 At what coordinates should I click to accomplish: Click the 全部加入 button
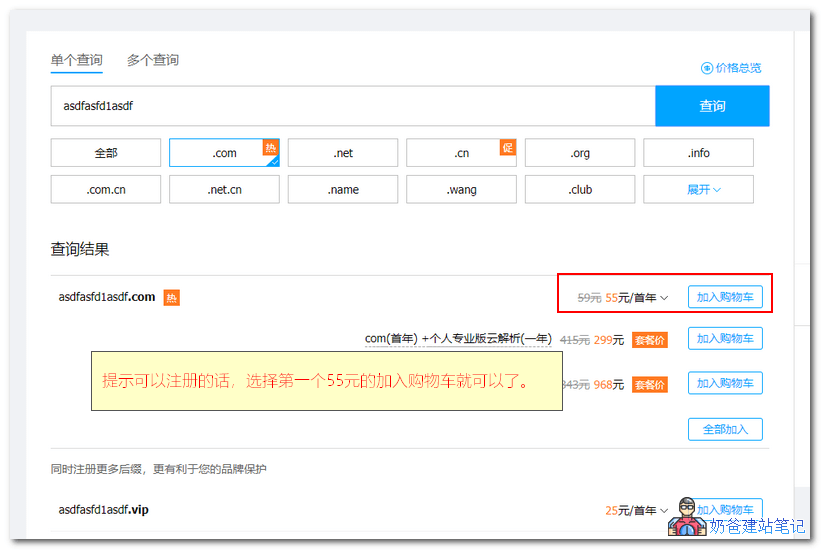point(725,429)
